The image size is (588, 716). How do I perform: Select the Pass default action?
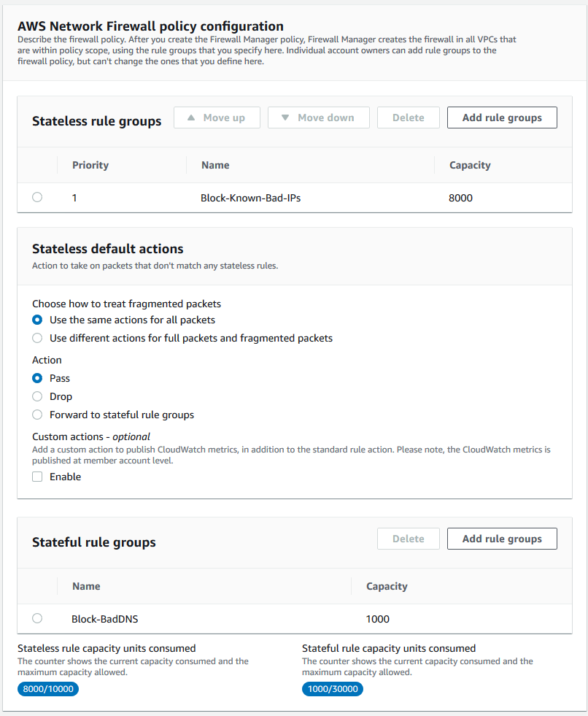pos(37,378)
